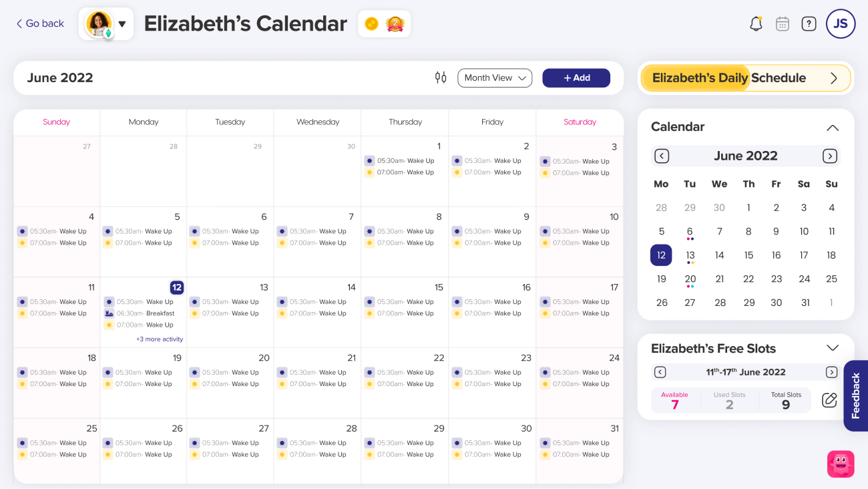The image size is (868, 489).
Task: Click the Add button
Action: (576, 78)
